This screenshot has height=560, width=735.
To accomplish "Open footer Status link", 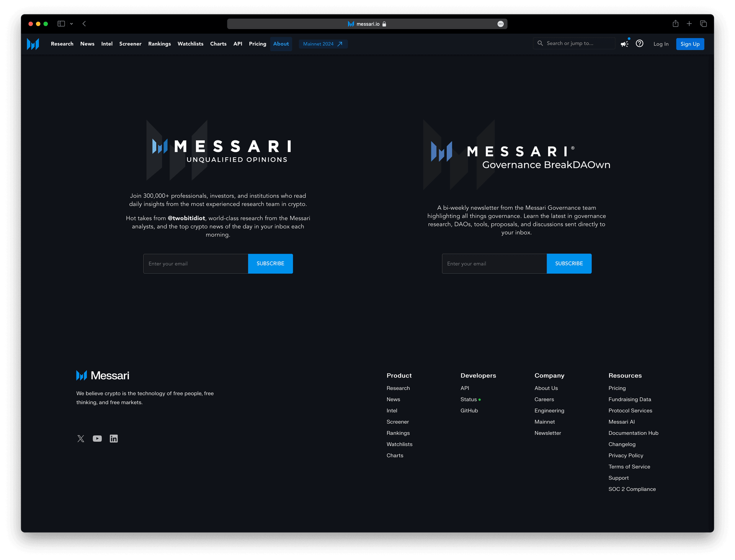I will click(469, 399).
